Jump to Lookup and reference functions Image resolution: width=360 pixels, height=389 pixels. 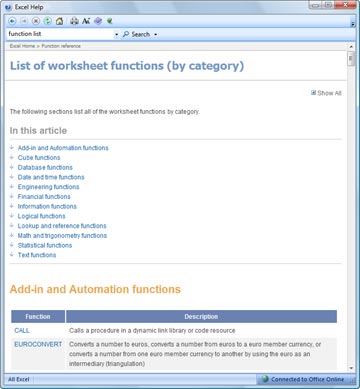[62, 226]
